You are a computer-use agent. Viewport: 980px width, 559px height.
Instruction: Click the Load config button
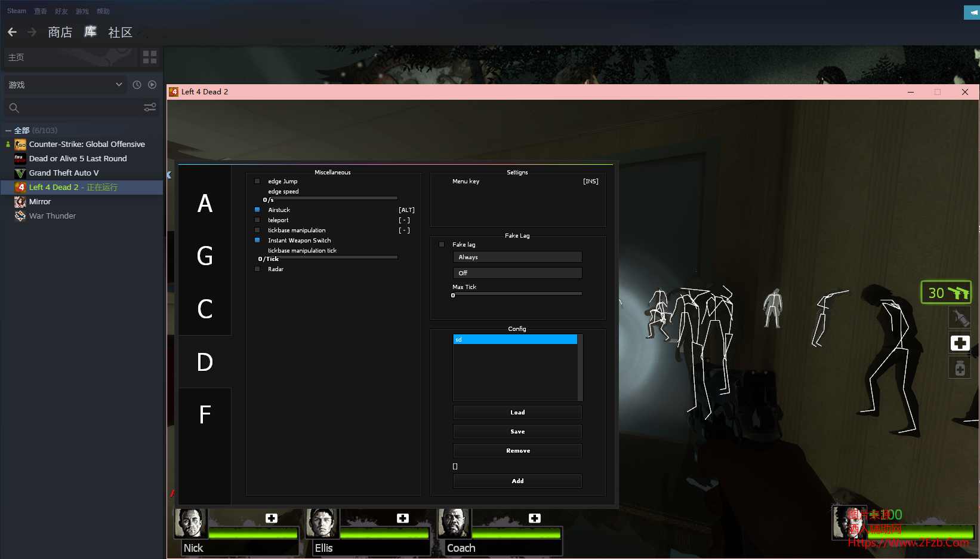(517, 412)
